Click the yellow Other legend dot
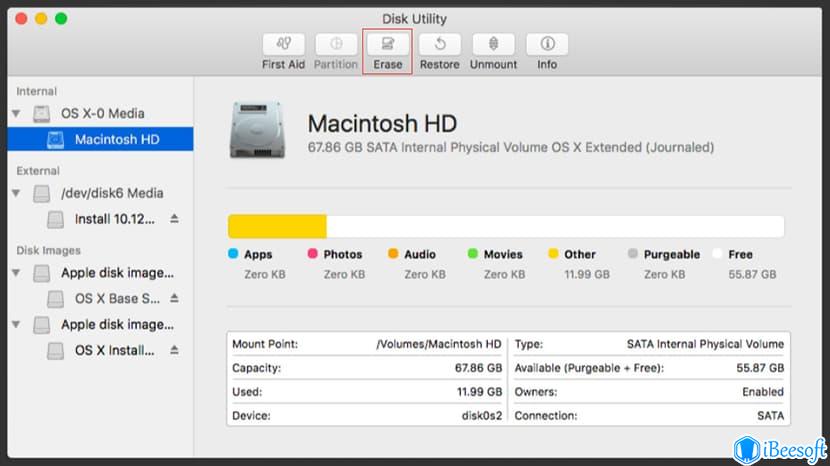 [x=553, y=254]
